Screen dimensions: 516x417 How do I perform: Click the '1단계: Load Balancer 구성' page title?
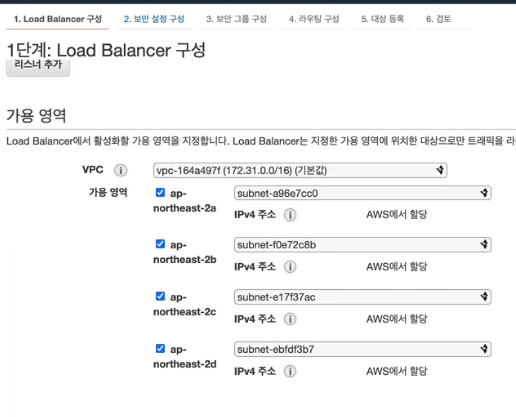pyautogui.click(x=106, y=50)
